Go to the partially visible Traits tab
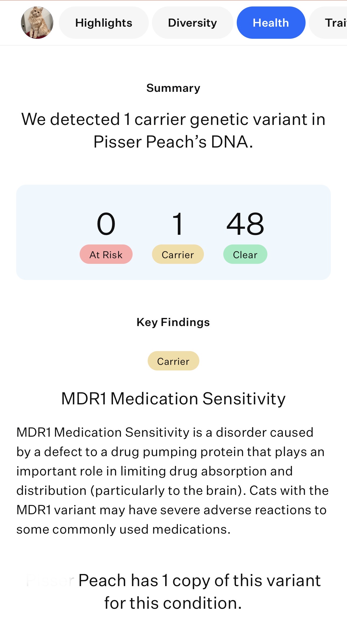 329,23
